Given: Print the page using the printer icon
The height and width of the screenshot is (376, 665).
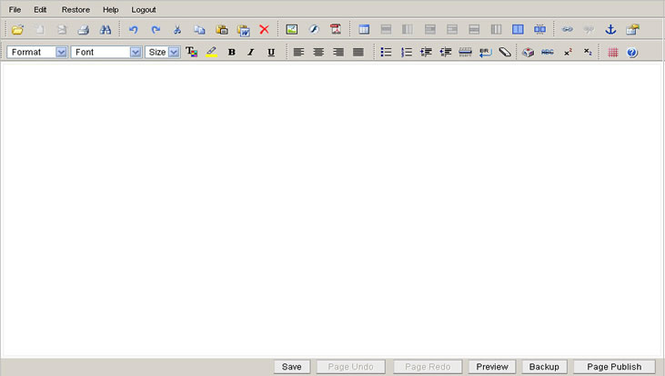Looking at the screenshot, I should pos(84,30).
